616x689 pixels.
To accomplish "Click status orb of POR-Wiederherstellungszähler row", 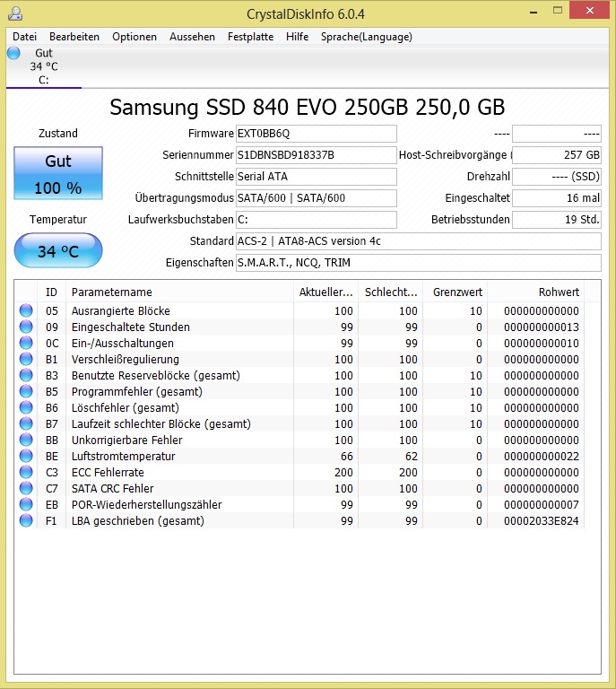I will tap(26, 504).
